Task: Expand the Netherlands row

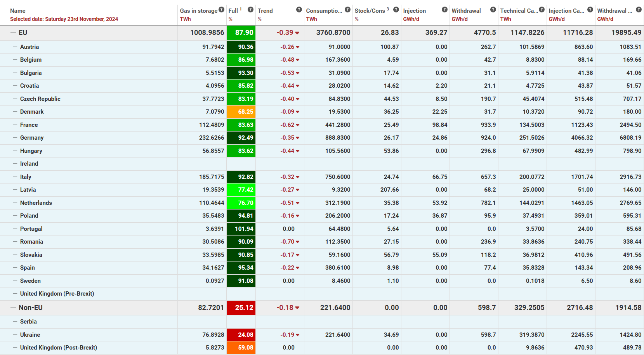Action: (15, 203)
